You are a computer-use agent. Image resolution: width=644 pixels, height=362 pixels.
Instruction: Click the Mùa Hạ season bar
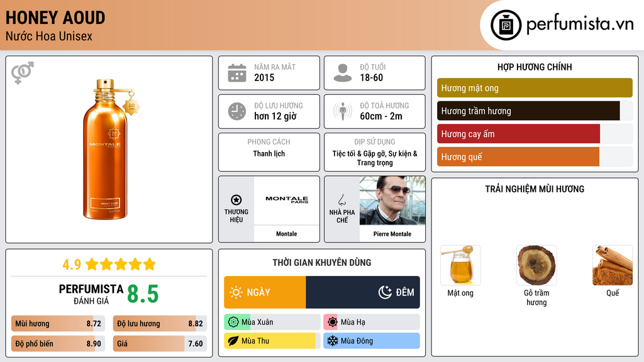pyautogui.click(x=372, y=322)
